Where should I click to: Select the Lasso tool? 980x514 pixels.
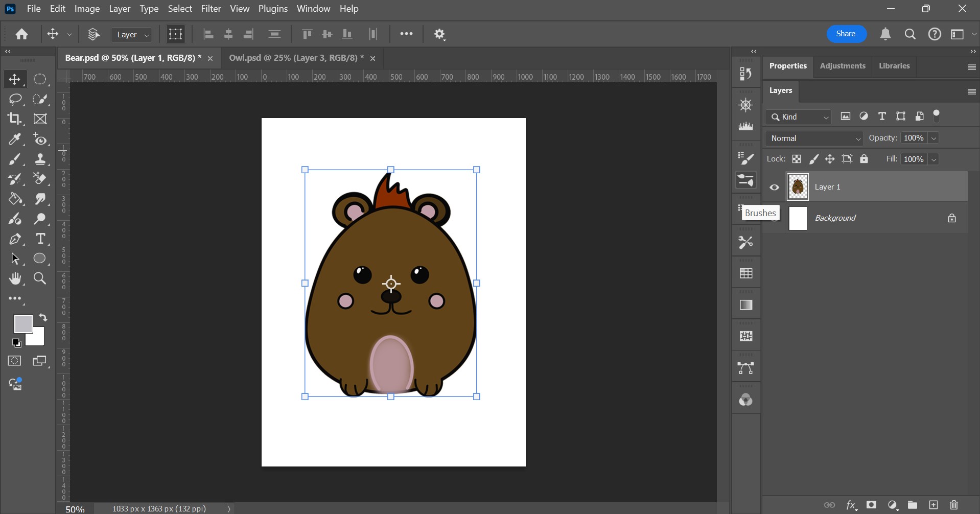pyautogui.click(x=15, y=99)
